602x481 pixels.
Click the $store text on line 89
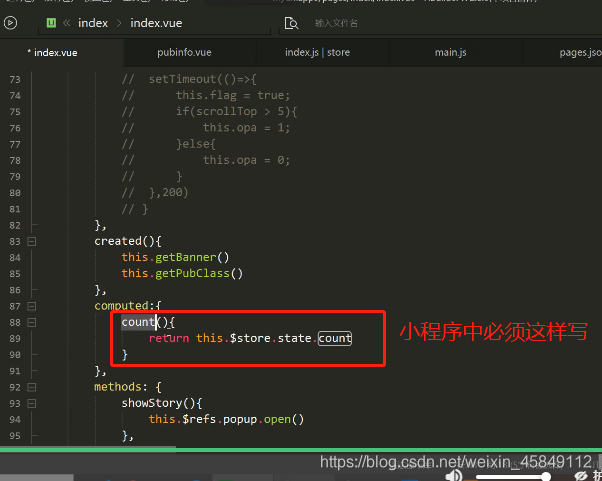click(250, 338)
